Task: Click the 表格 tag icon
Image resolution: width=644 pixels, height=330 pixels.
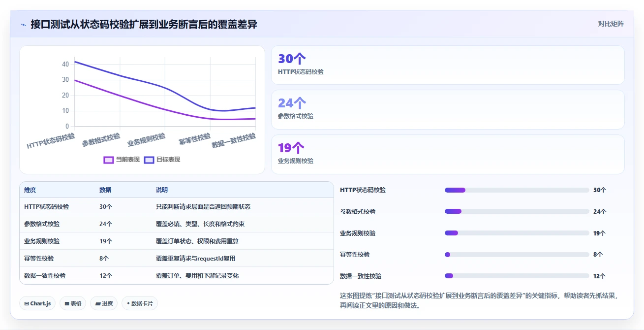Action: pyautogui.click(x=67, y=304)
